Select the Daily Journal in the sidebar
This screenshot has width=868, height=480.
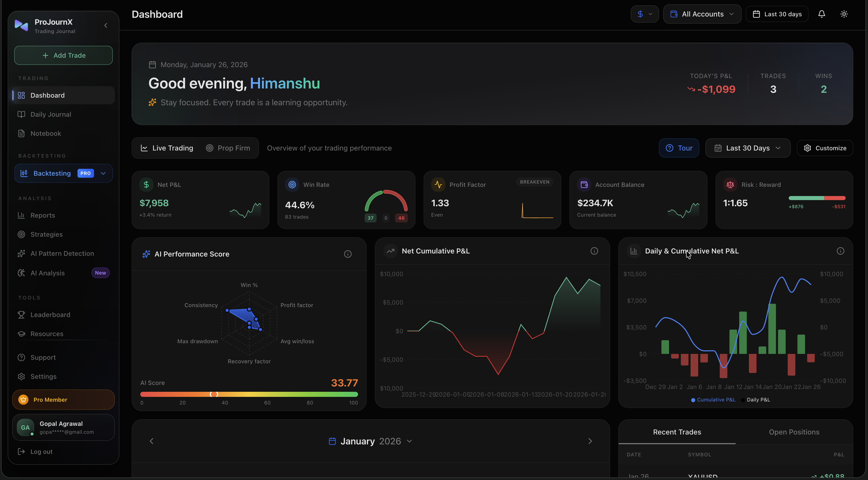click(x=51, y=114)
